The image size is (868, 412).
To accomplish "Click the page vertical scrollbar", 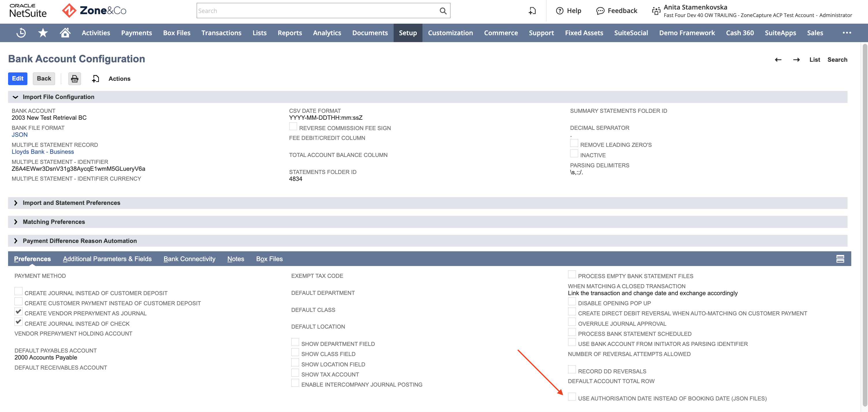I will click(x=865, y=226).
